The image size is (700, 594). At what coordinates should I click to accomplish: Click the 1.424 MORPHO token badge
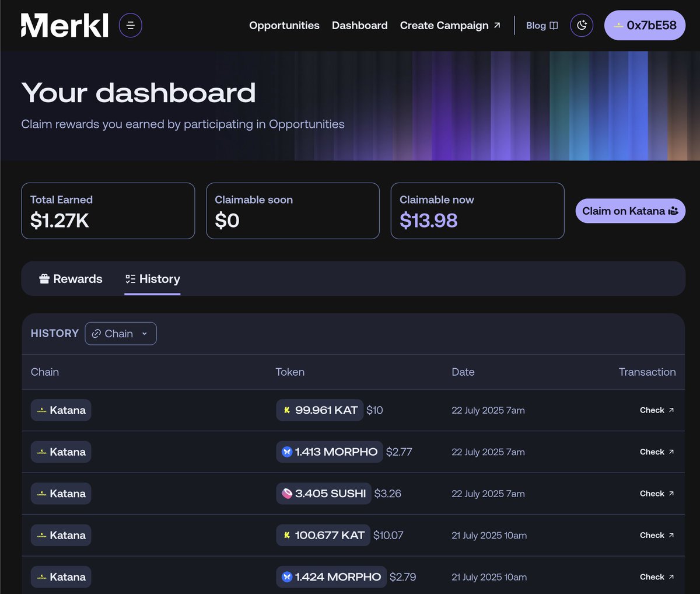(x=331, y=577)
